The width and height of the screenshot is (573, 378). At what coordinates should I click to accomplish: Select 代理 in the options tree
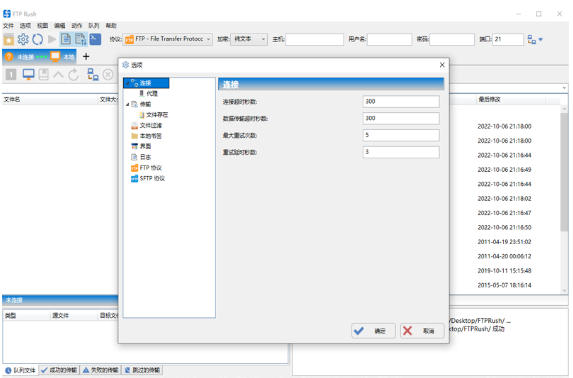(152, 94)
